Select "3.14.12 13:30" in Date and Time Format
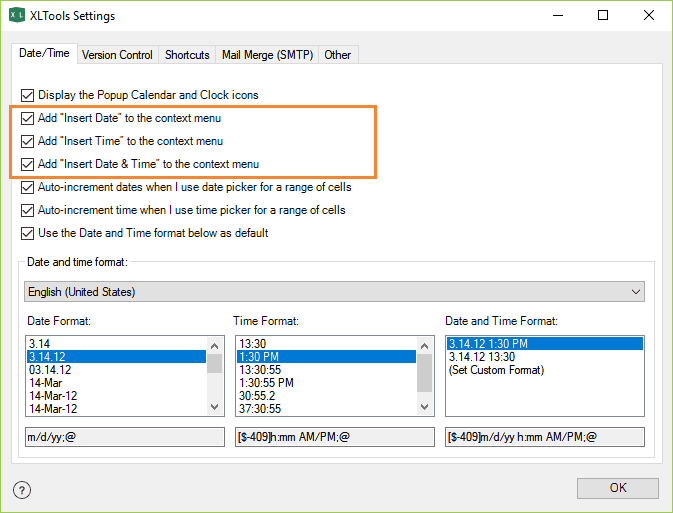The width and height of the screenshot is (673, 513). (x=545, y=357)
